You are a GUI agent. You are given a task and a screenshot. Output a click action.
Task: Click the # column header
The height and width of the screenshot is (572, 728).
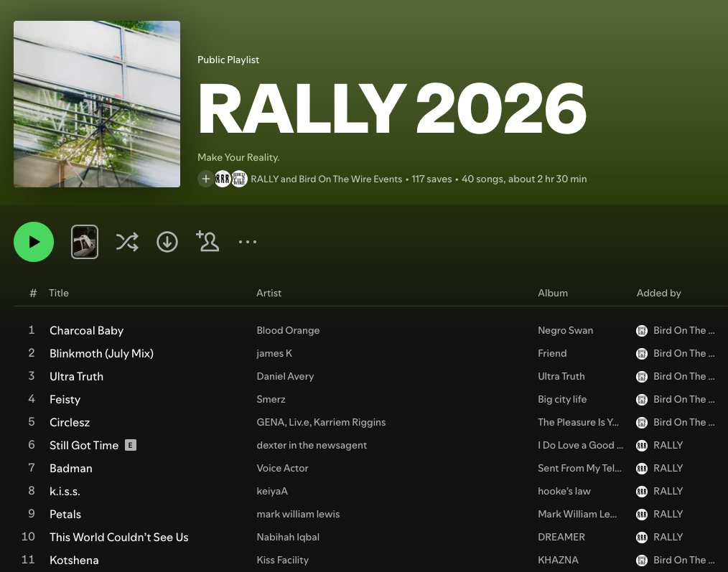33,293
